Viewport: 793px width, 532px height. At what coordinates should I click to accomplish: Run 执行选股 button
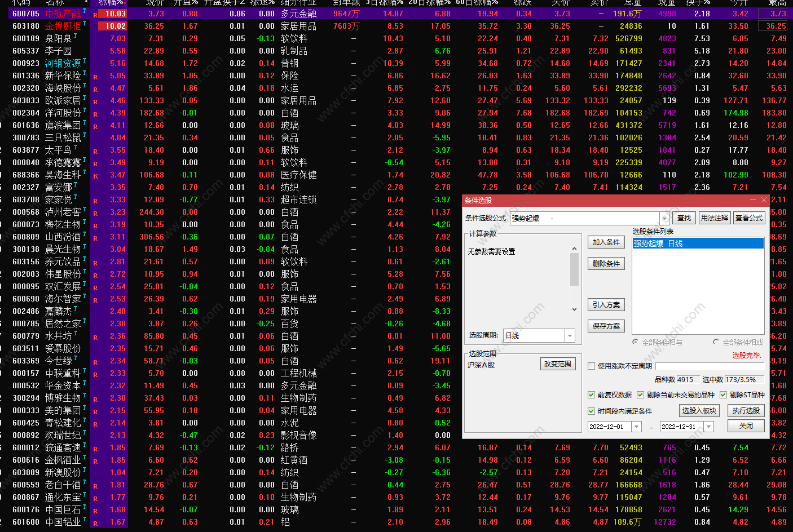click(x=746, y=411)
